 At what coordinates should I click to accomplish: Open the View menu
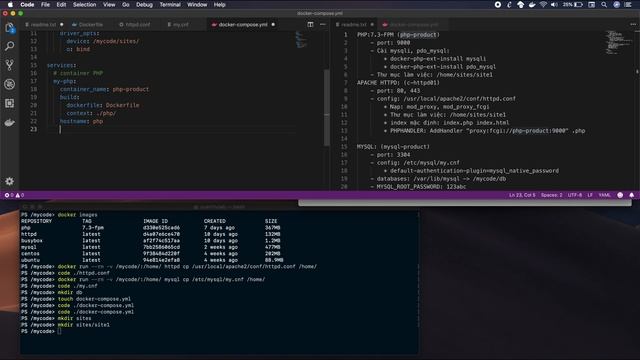click(x=109, y=4)
